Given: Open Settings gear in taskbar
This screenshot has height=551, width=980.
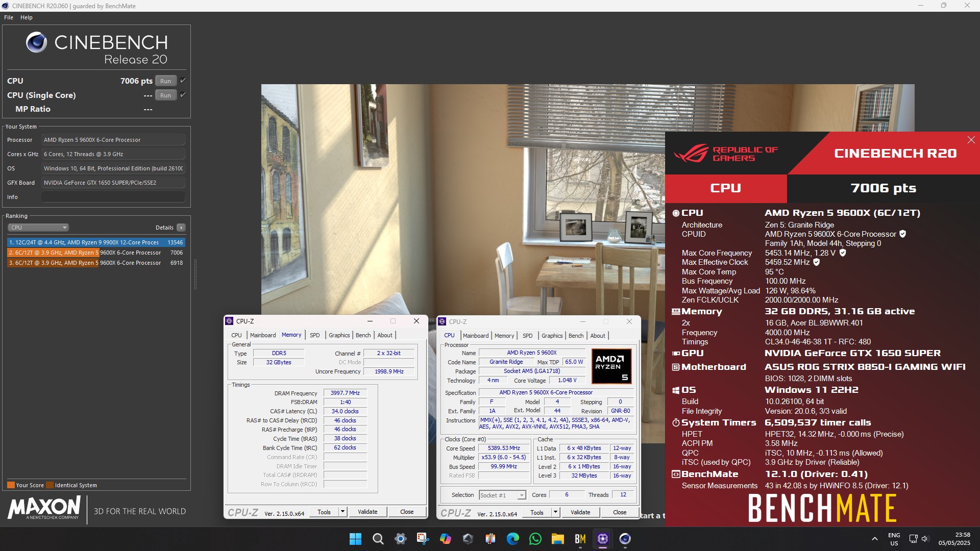Looking at the screenshot, I should pyautogui.click(x=401, y=539).
